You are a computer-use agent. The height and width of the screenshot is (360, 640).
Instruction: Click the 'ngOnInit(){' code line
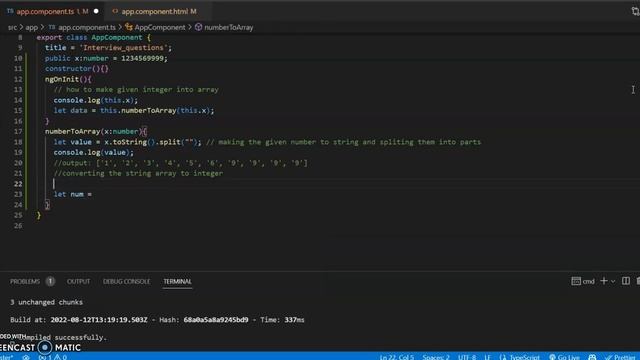tap(68, 79)
